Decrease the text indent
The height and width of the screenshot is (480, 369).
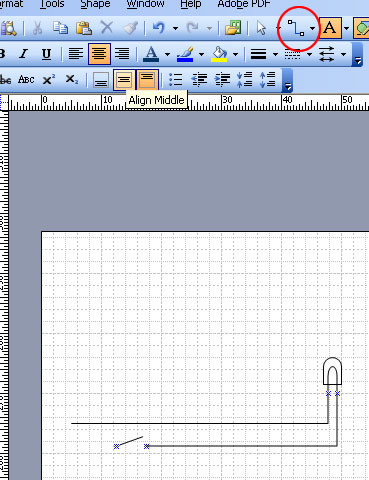199,80
